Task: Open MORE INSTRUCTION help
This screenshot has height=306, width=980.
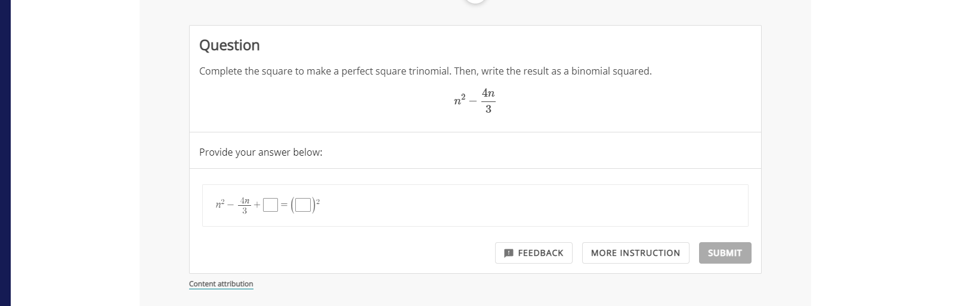Action: (x=635, y=253)
